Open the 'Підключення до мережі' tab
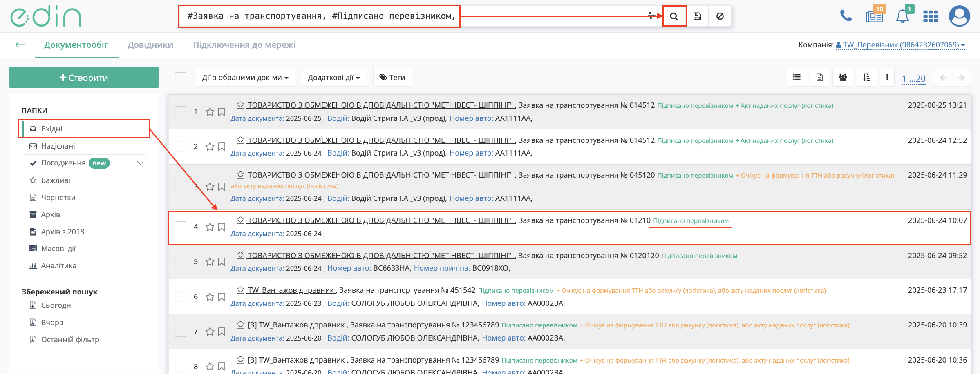This screenshot has width=980, height=374. [x=244, y=45]
